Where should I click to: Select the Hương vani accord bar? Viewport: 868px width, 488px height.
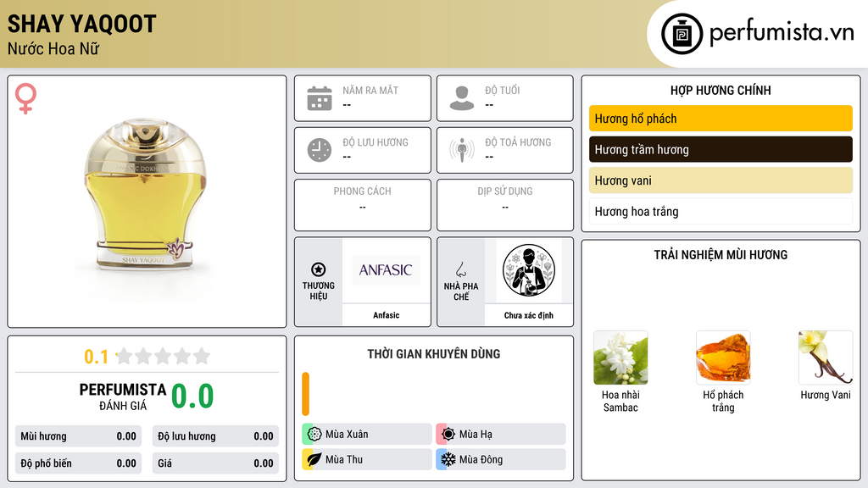[721, 180]
